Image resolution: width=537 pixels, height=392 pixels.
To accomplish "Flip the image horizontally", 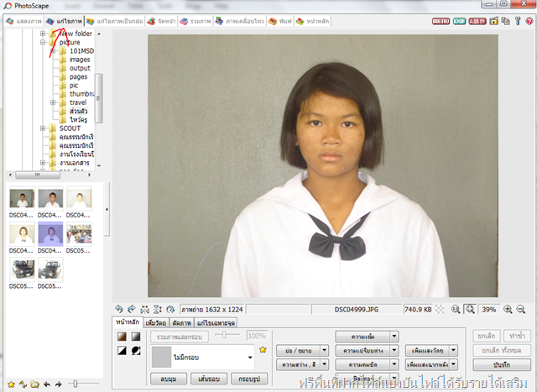I will pos(144,310).
